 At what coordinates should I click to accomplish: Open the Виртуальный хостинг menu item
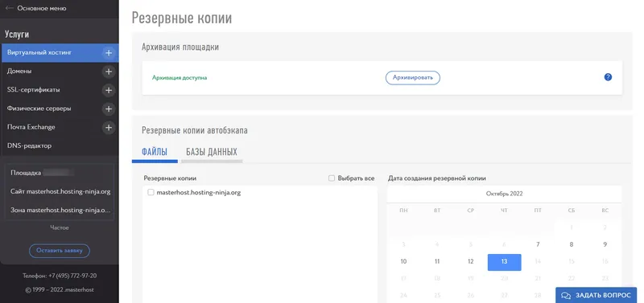click(x=60, y=53)
